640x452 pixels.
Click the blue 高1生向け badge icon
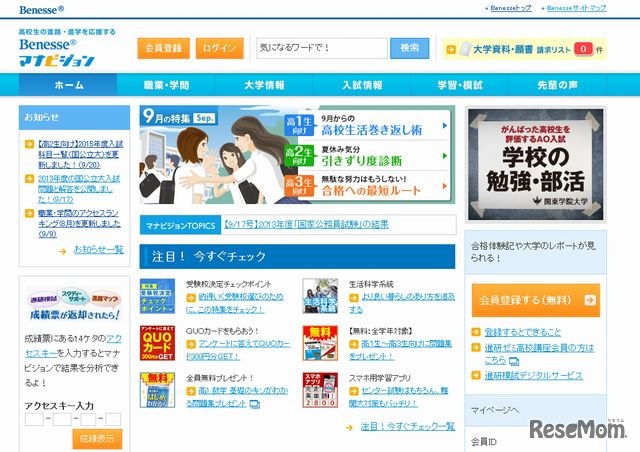[x=299, y=125]
